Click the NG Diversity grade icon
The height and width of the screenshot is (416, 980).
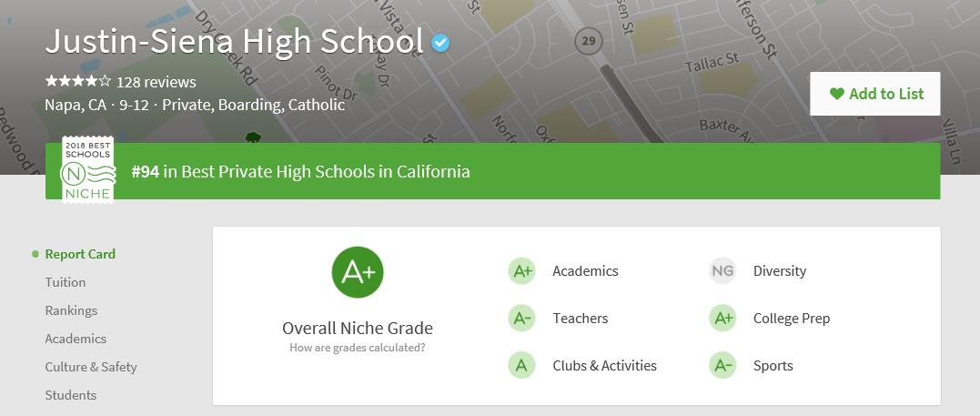pos(722,271)
